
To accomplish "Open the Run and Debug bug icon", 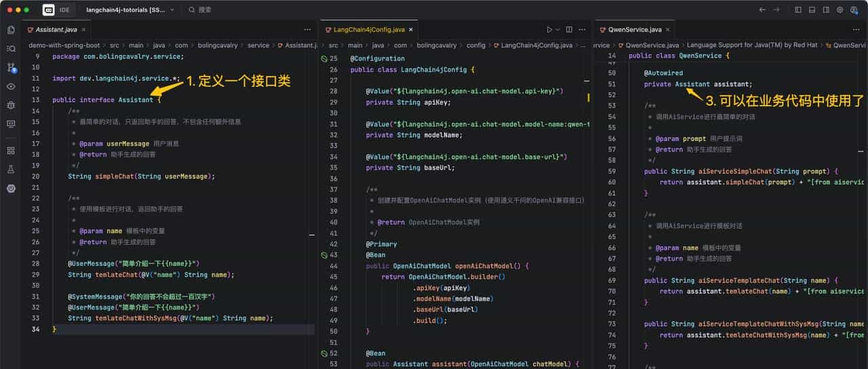I will pos(11,105).
